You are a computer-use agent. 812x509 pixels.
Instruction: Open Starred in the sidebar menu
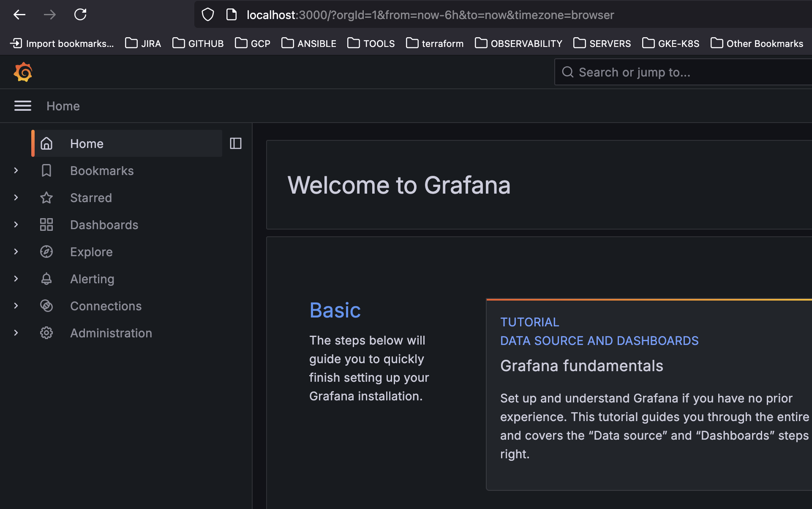[91, 198]
